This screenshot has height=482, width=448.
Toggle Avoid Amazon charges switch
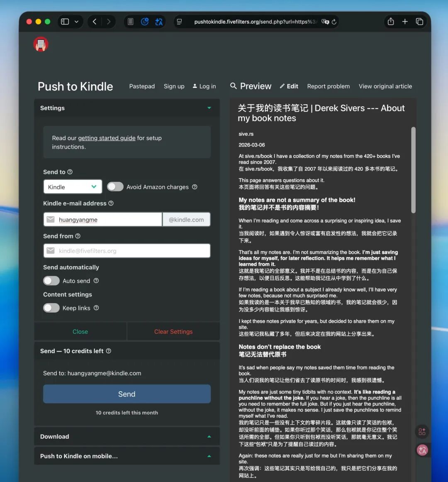pyautogui.click(x=115, y=187)
